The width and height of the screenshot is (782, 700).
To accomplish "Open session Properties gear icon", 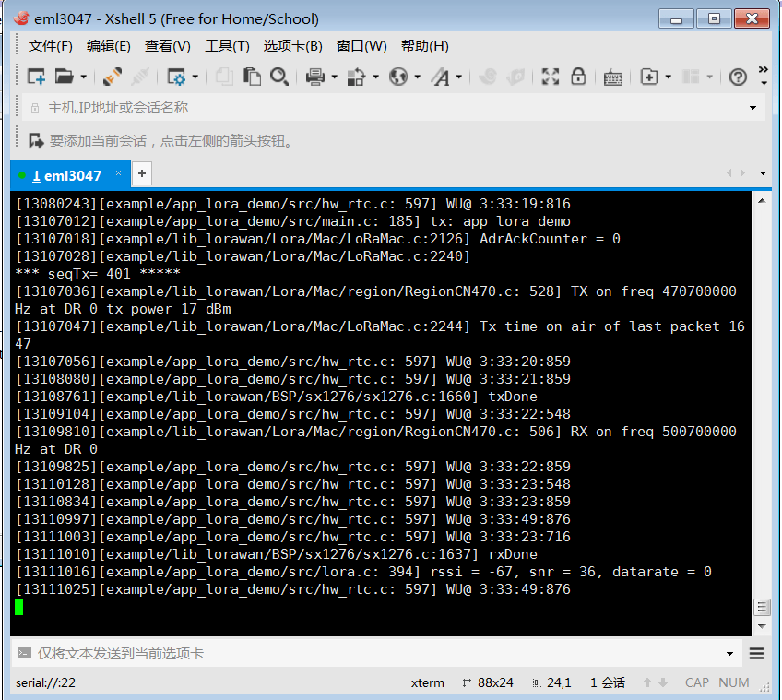I will [176, 77].
